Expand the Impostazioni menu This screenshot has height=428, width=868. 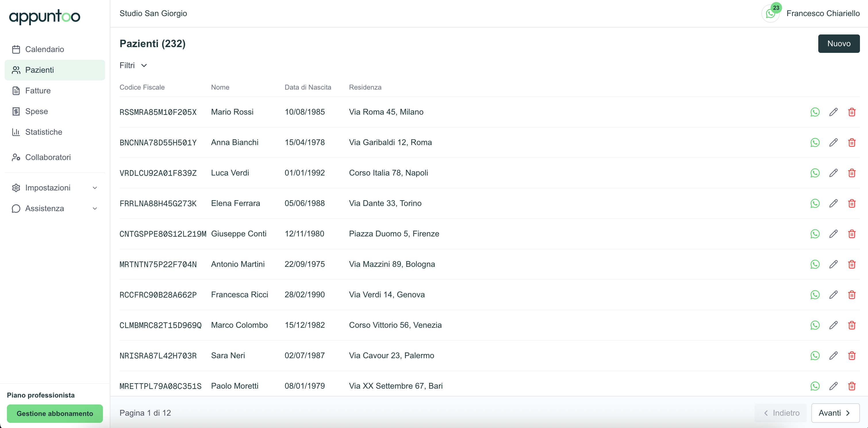[x=55, y=188]
